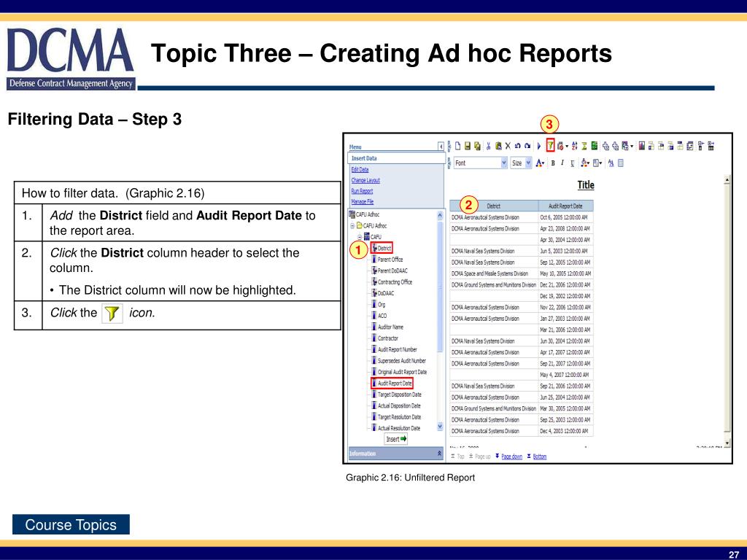Click the Audit Report Date column header
Viewport: 747px width, 560px height.
coord(565,206)
